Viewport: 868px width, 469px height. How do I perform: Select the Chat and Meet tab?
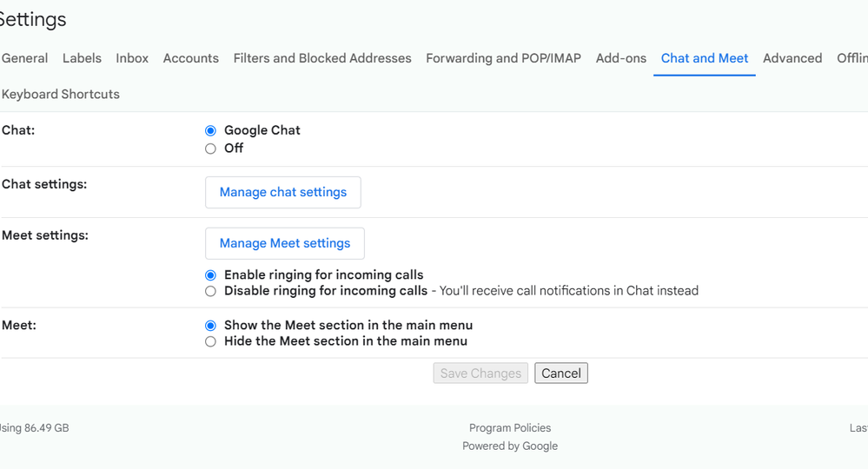point(705,58)
